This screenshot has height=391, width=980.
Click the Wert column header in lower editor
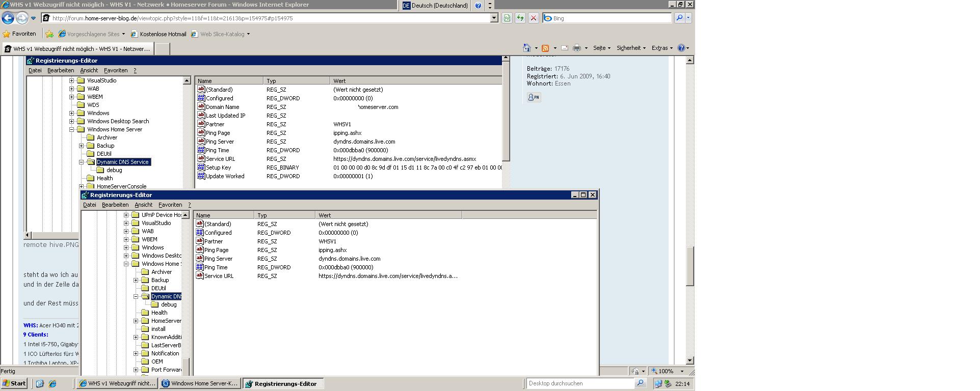[x=389, y=215]
